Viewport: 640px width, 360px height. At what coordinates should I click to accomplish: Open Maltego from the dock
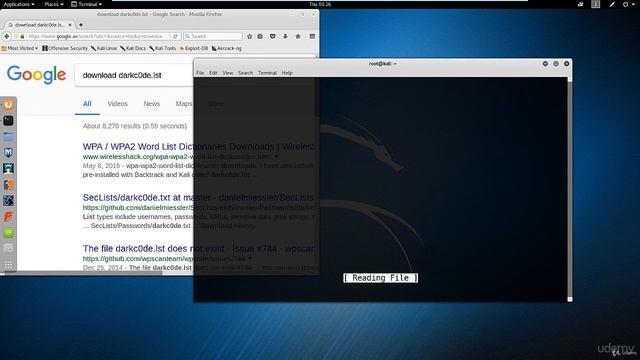[x=8, y=200]
